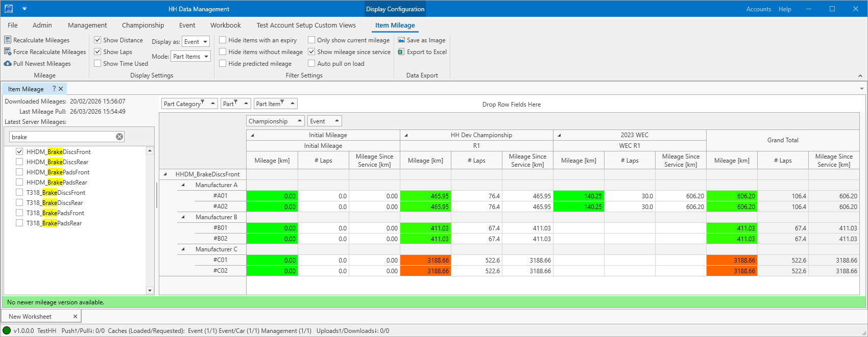
Task: Click the Export to Excel icon
Action: pyautogui.click(x=401, y=51)
